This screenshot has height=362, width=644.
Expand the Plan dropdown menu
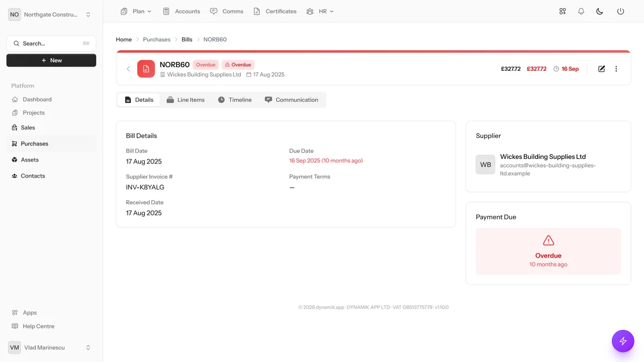[x=136, y=11]
